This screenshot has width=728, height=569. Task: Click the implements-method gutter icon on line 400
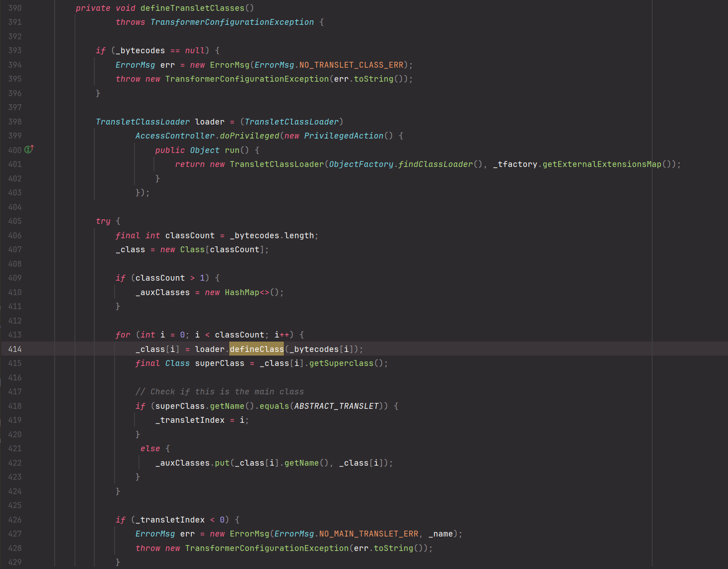coord(29,149)
